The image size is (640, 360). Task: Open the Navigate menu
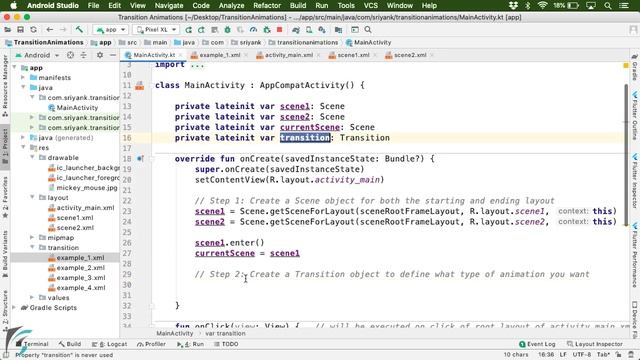(169, 6)
